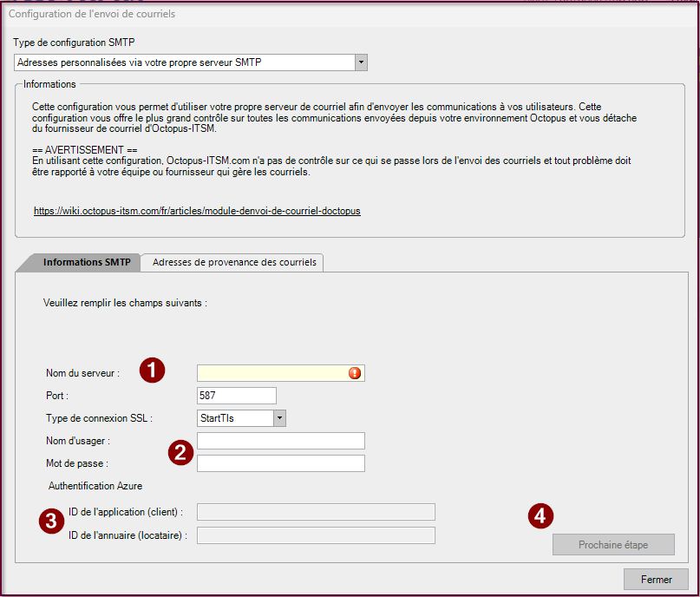Viewport: 700px width, 597px height.
Task: Click the red number 4 marker
Action: click(540, 515)
